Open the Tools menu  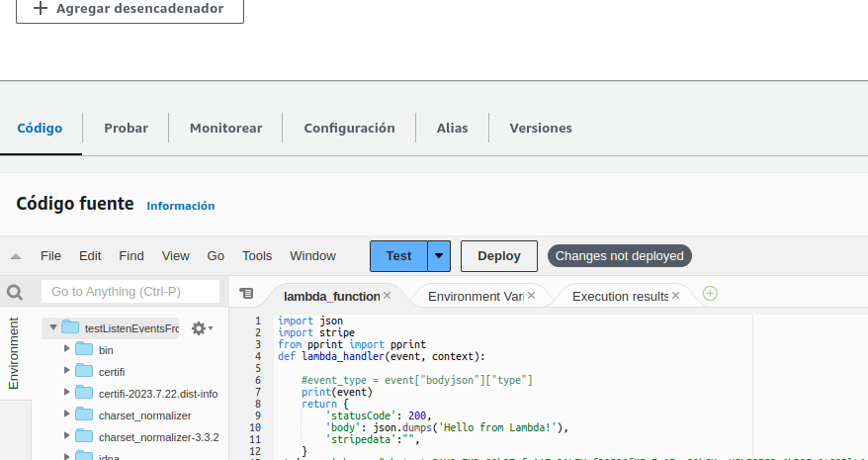point(257,256)
